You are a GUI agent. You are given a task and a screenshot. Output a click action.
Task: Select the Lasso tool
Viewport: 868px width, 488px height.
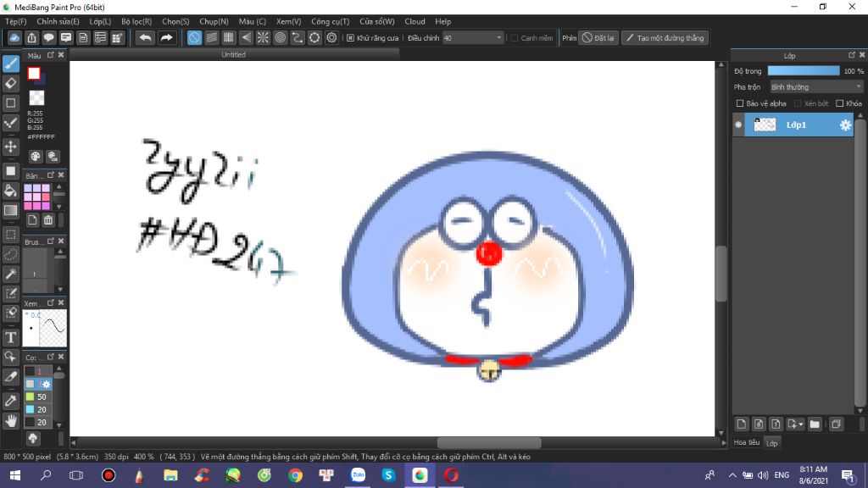tap(10, 254)
